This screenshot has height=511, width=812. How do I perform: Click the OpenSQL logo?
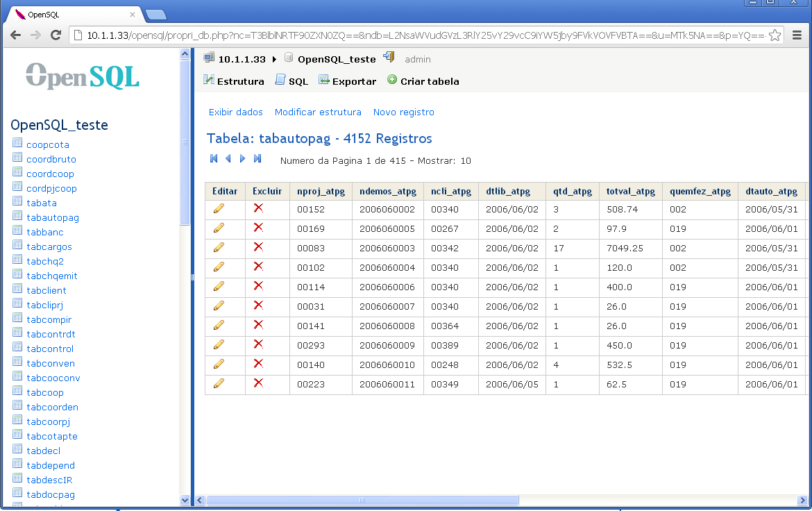coord(83,76)
